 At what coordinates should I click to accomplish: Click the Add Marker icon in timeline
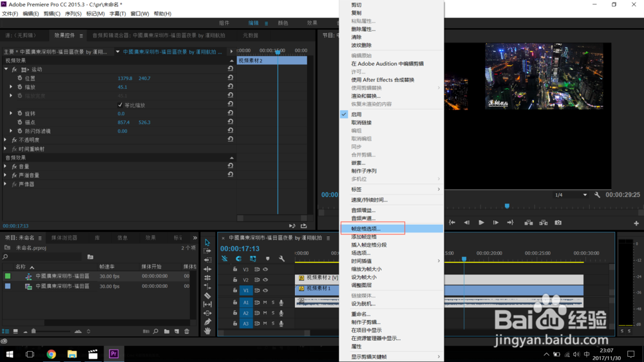point(267,258)
